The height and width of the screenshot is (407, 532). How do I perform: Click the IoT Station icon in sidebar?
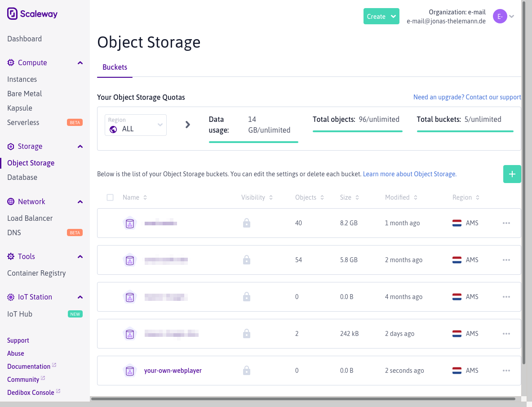(11, 297)
